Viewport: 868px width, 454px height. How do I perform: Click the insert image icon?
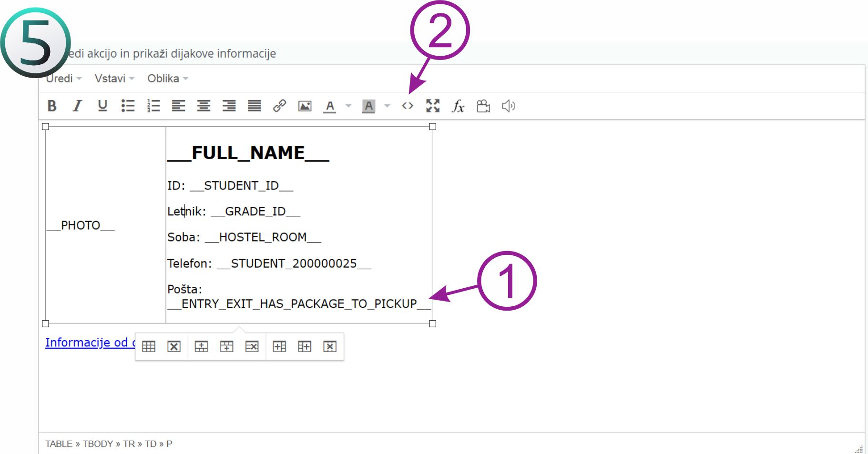coord(305,106)
